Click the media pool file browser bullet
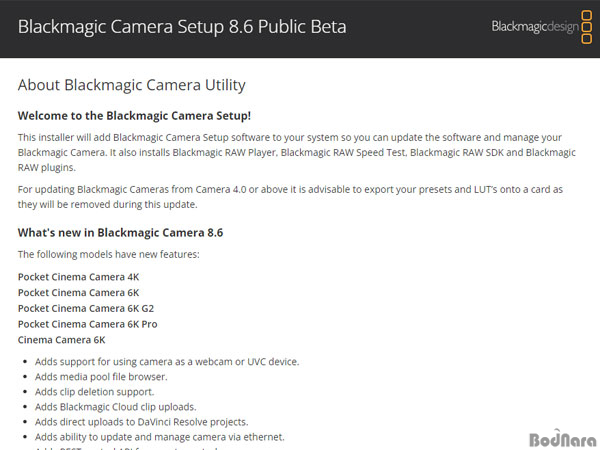 coord(101,377)
